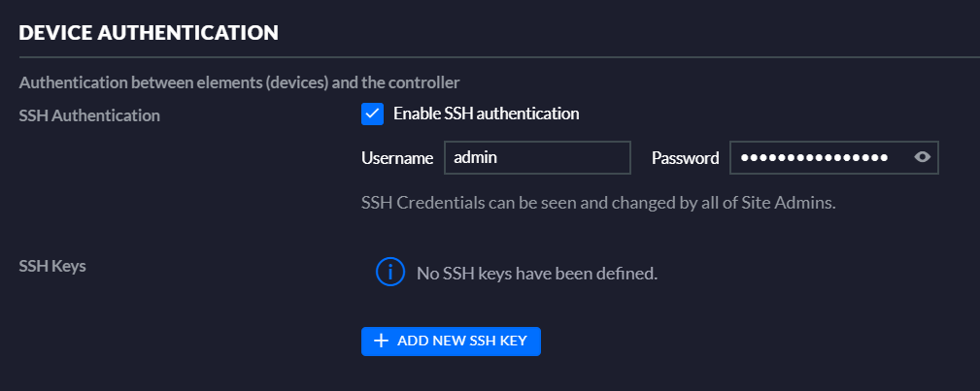Click the SSH Credentials visibility note
The image size is (980, 391).
click(x=598, y=204)
